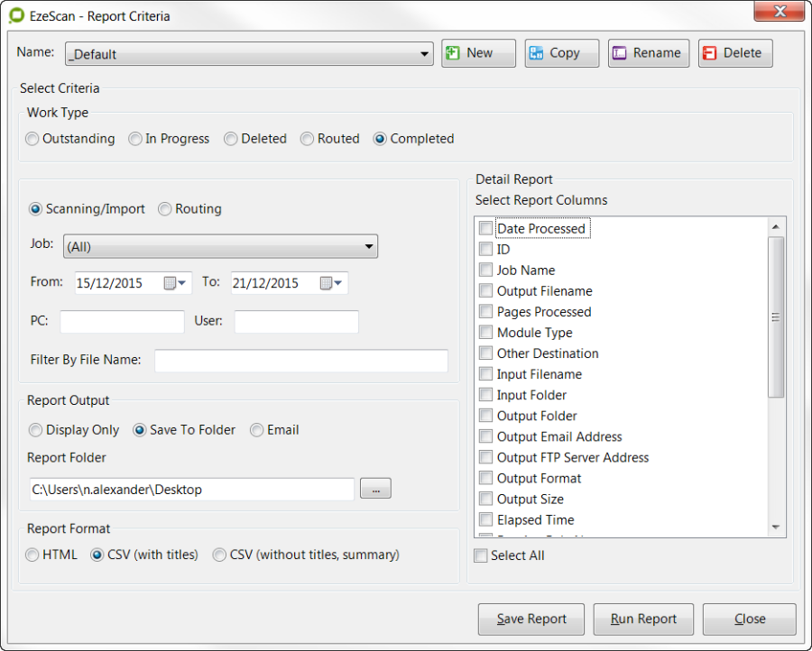Viewport: 812px width, 651px height.
Task: Open the Job dropdown list
Action: (x=369, y=246)
